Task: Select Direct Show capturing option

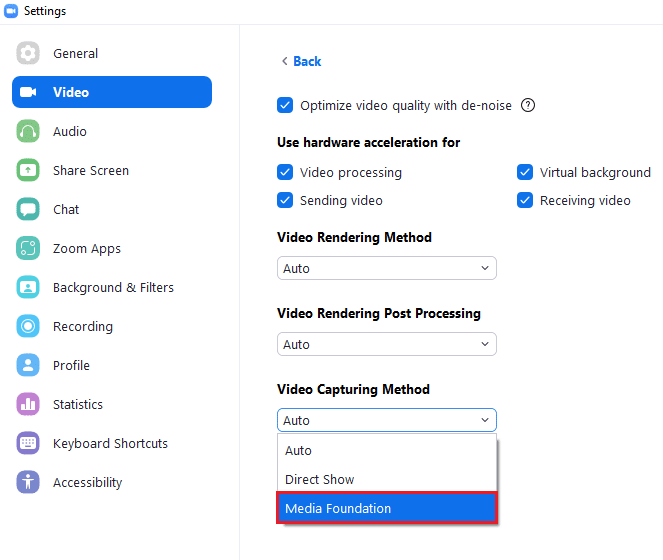Action: 386,479
